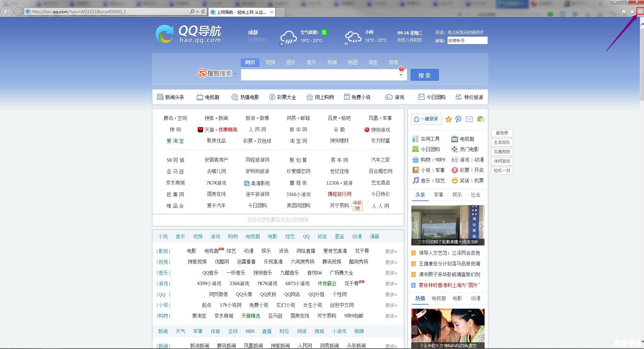644x349 pixels.
Task: Open 电视剧 in the top category bar
Action: click(208, 97)
